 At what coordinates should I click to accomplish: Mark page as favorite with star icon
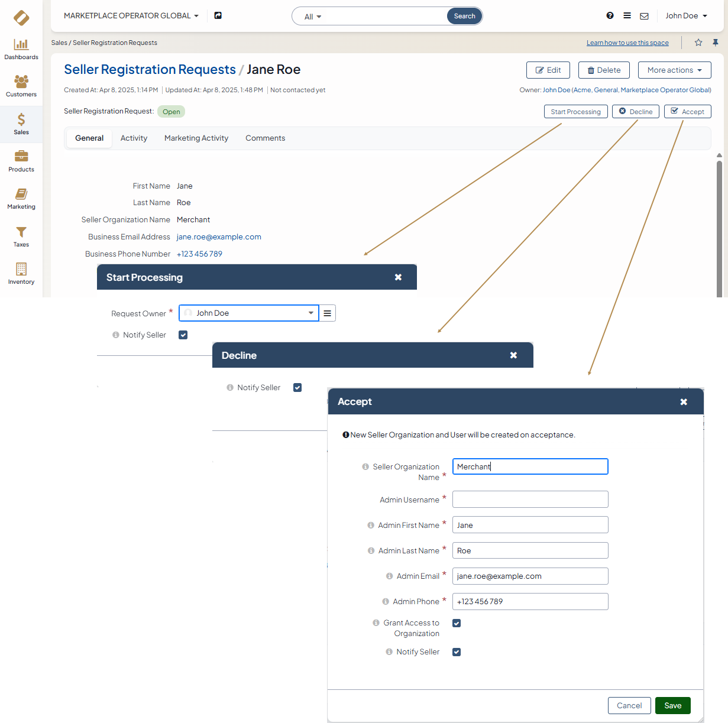point(698,43)
